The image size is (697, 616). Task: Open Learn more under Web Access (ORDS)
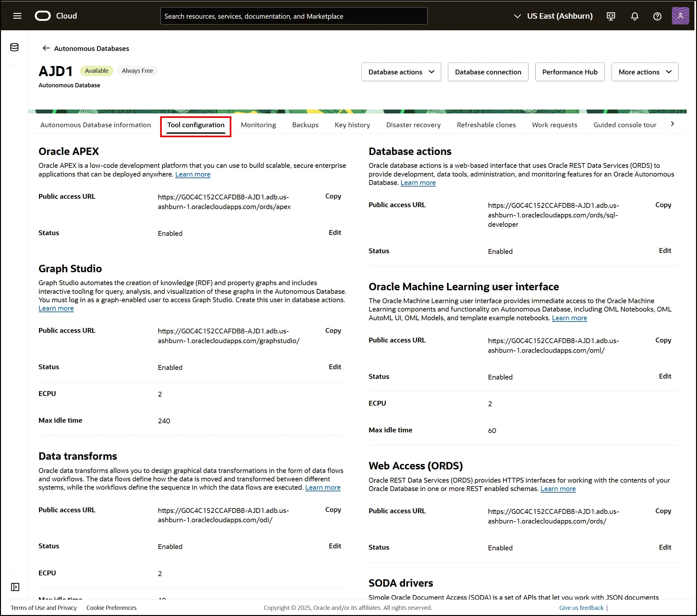click(x=558, y=489)
